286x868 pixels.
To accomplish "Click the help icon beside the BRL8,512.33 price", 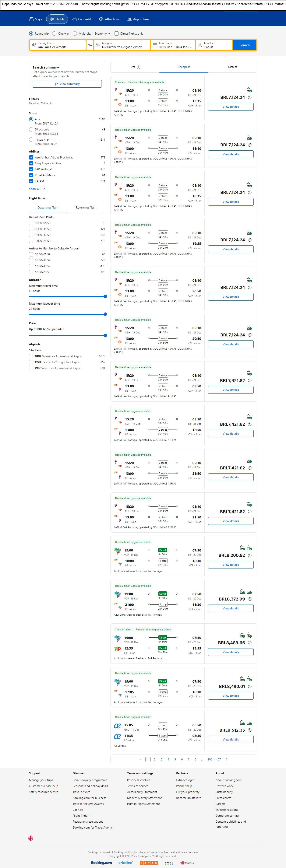I will click(250, 730).
